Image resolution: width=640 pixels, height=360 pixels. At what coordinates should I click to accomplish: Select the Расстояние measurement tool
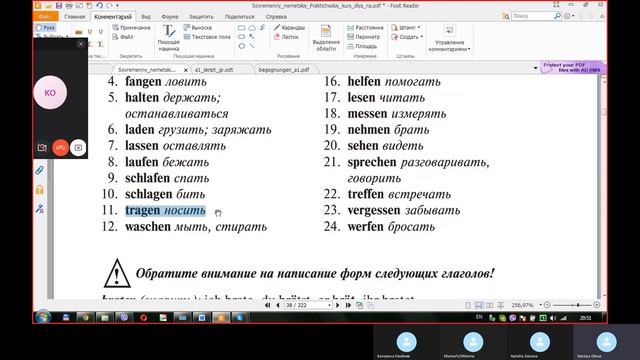[365, 28]
